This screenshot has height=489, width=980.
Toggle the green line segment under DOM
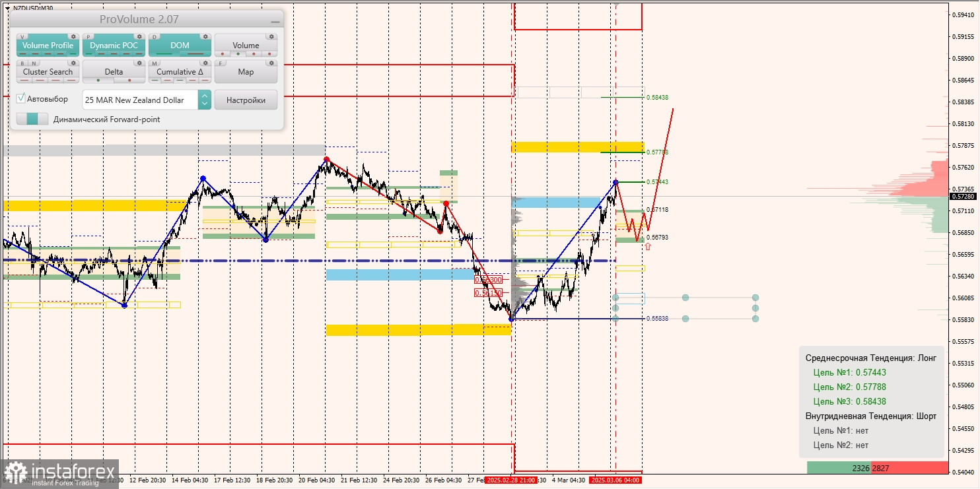164,54
